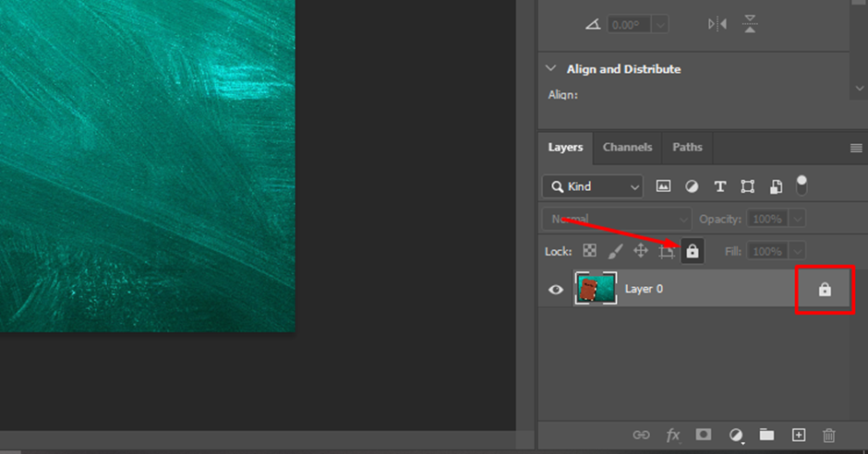The image size is (868, 454).
Task: Open the Fill slider dropdown arrow
Action: tap(797, 251)
